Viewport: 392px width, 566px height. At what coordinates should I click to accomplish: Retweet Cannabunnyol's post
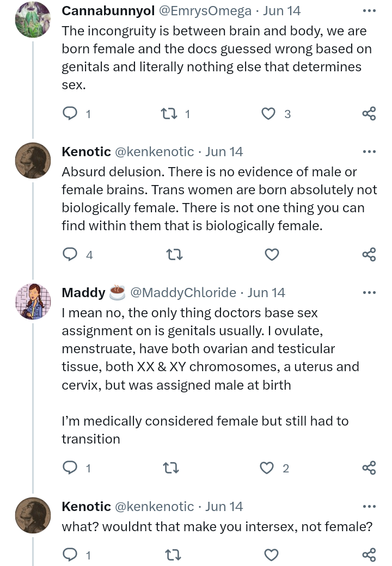pos(168,113)
